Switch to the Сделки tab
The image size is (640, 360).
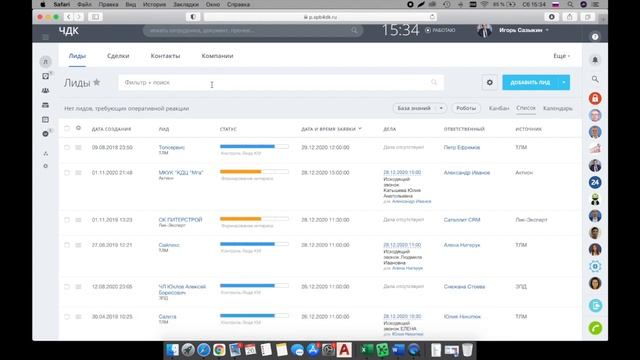point(118,56)
